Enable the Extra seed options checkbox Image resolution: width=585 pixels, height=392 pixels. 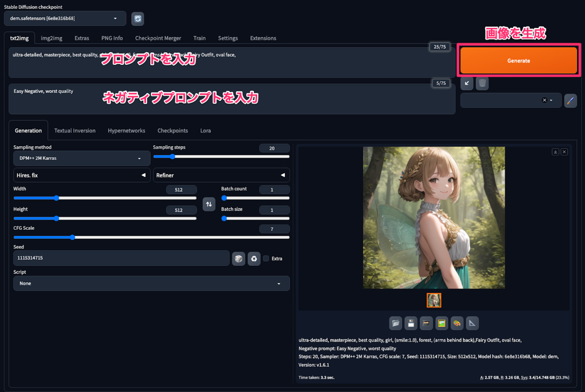click(x=266, y=258)
